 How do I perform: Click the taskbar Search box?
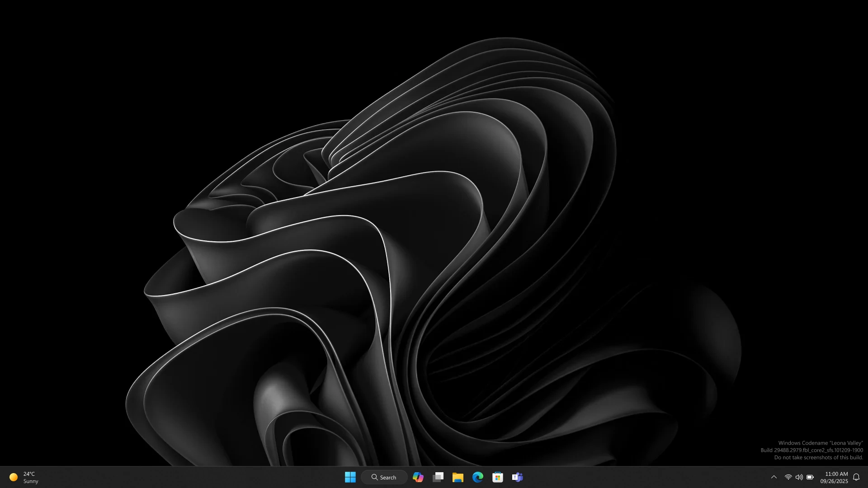[385, 477]
